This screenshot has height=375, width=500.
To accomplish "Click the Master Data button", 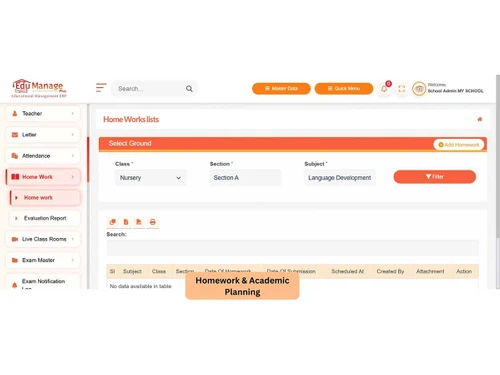I will [x=281, y=89].
